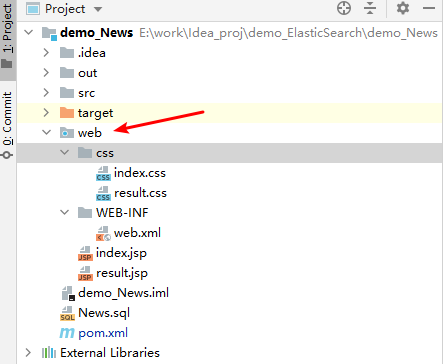Click the Maven pom.xml file icon
The image size is (443, 364).
point(67,333)
